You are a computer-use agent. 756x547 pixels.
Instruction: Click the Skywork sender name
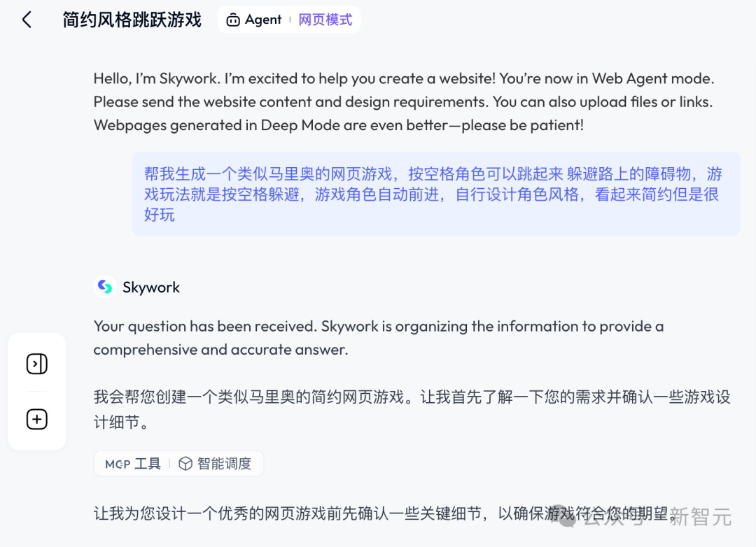(151, 287)
